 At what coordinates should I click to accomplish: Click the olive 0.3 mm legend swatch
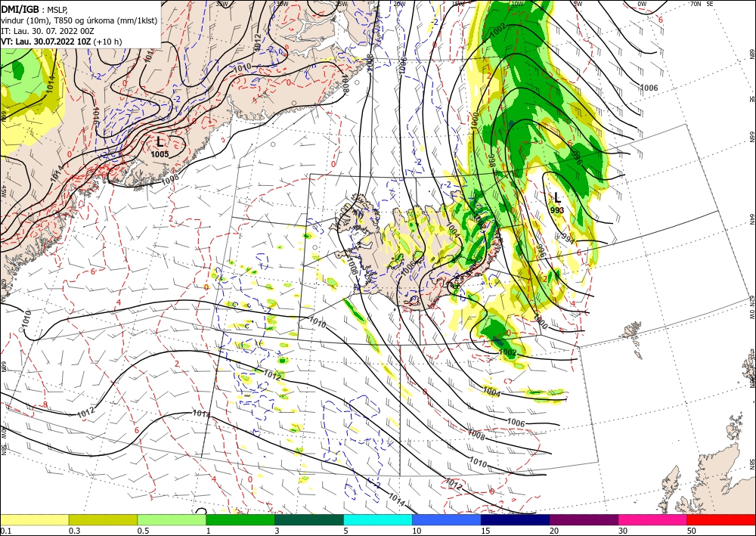point(103,519)
